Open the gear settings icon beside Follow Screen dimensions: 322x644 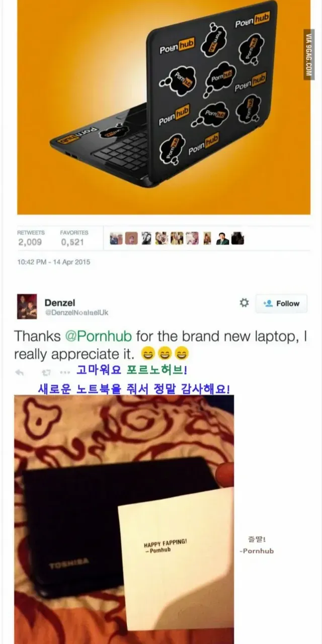tap(244, 303)
